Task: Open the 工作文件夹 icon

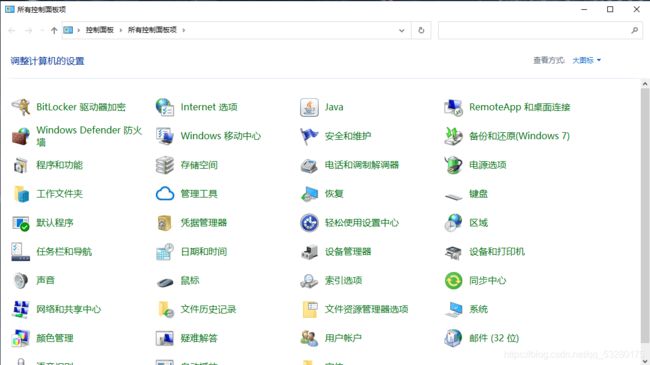Action: click(x=21, y=194)
